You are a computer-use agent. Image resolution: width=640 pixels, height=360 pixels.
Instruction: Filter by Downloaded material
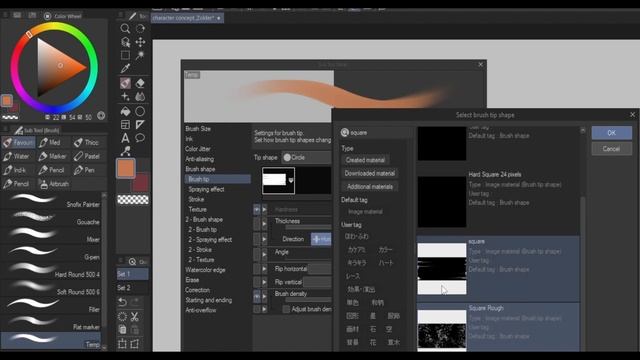(370, 173)
